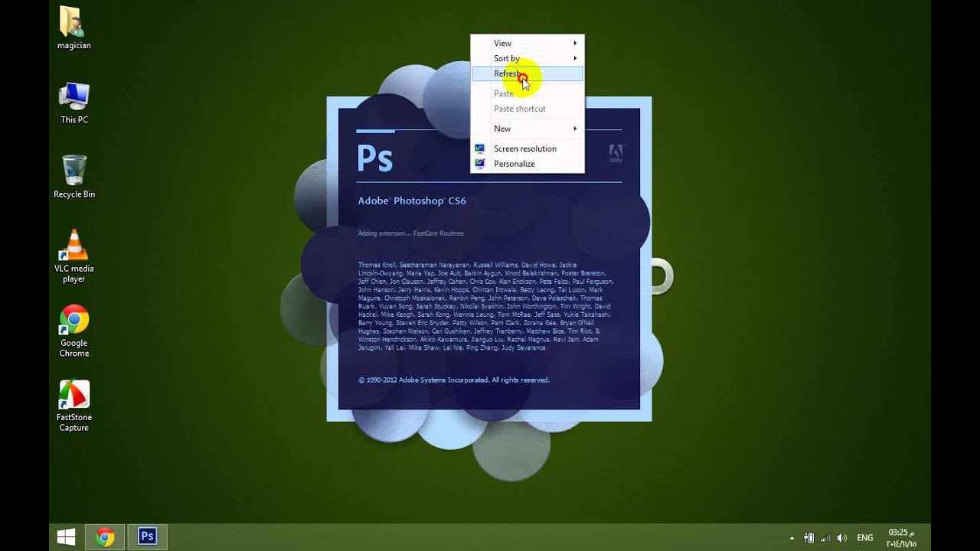Click the Photoshop taskbar button
The image size is (980, 551).
[x=147, y=537]
